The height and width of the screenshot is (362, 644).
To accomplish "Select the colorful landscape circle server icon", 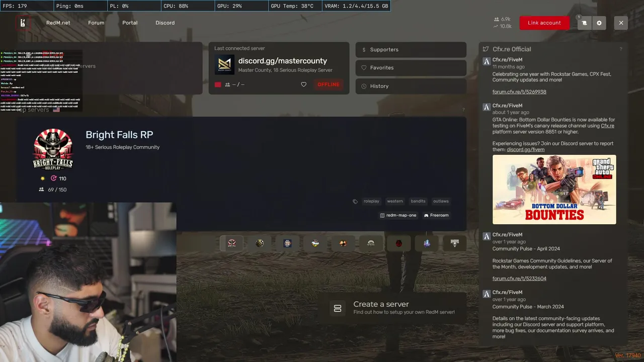I will tap(315, 243).
